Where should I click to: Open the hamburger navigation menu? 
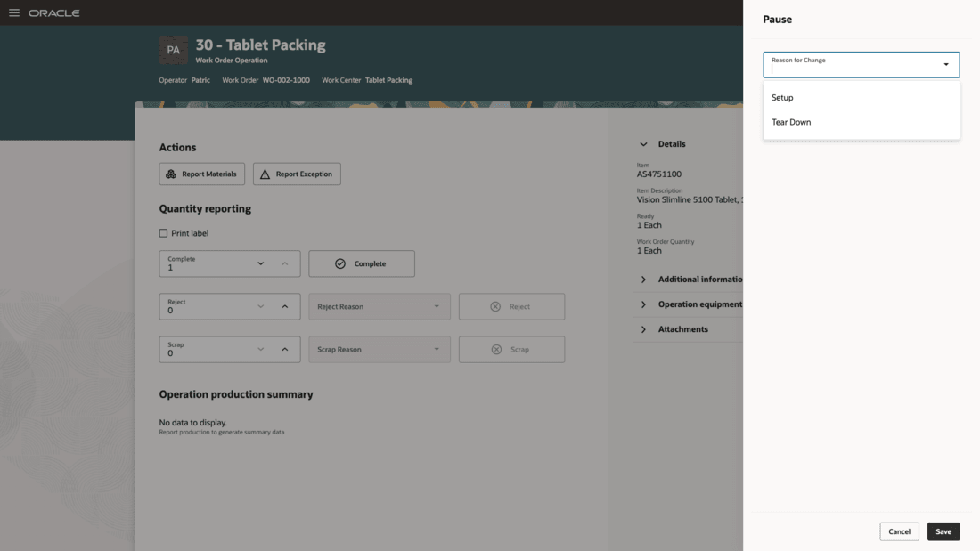tap(13, 13)
